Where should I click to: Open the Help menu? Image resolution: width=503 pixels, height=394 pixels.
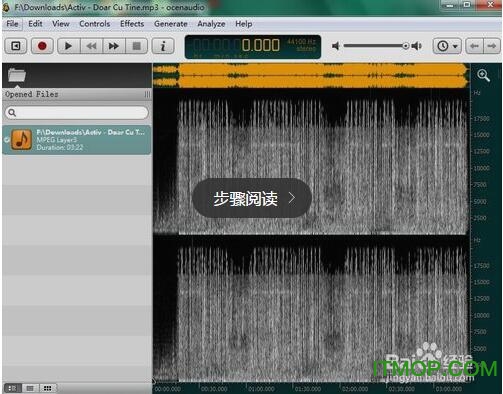pyautogui.click(x=244, y=24)
